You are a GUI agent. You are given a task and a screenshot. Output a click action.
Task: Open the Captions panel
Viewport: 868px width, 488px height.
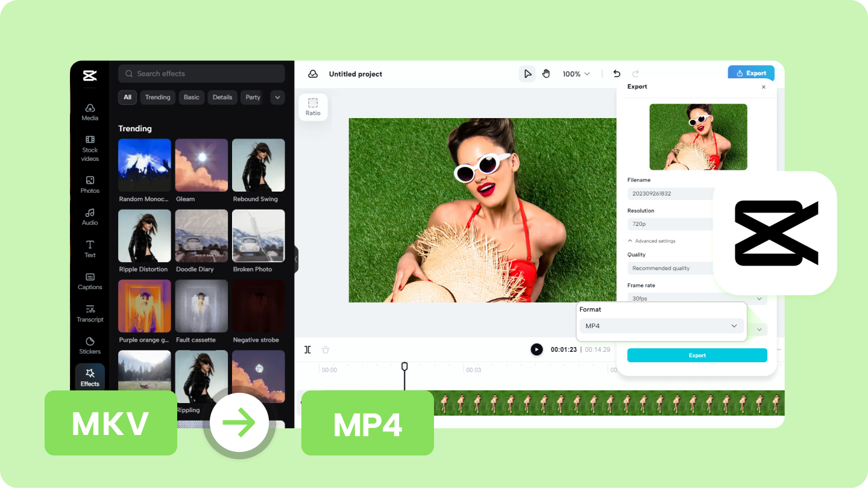[x=89, y=282]
